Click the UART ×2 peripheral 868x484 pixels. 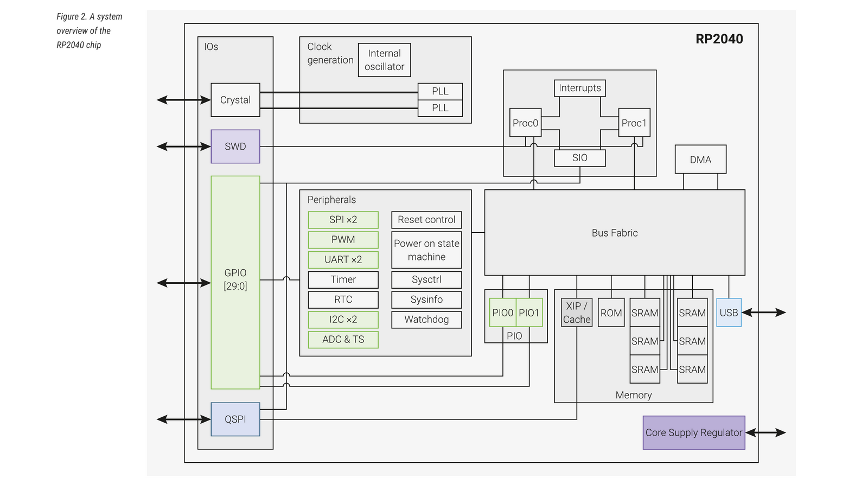click(343, 260)
